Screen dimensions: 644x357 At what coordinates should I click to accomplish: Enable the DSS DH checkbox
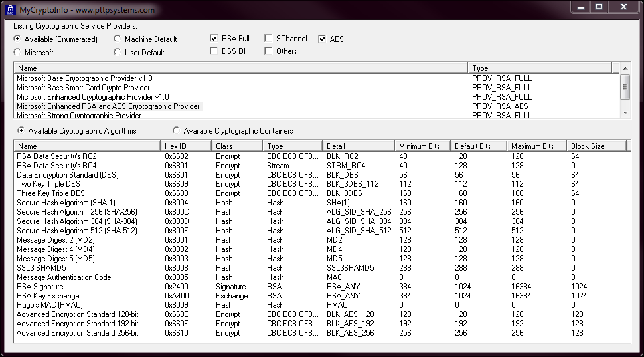214,51
